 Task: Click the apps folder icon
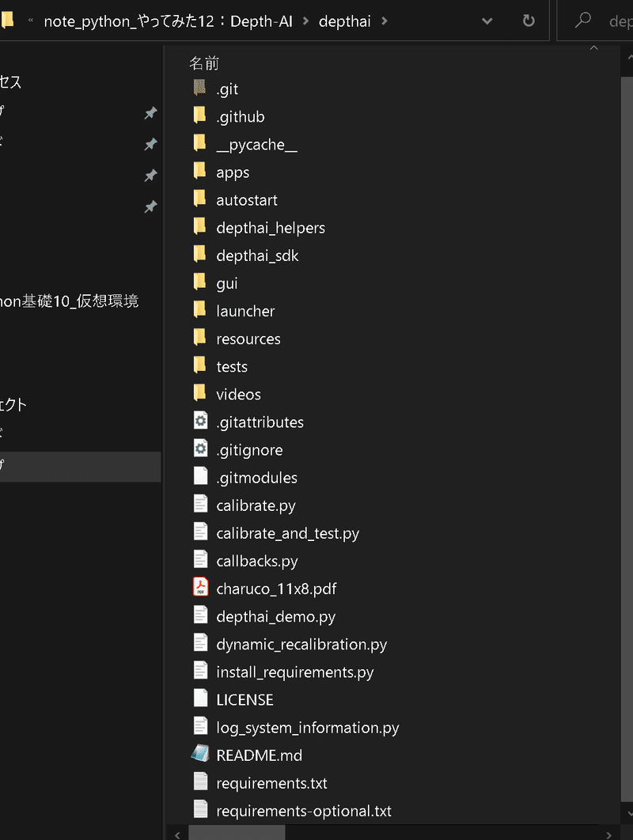(x=200, y=171)
